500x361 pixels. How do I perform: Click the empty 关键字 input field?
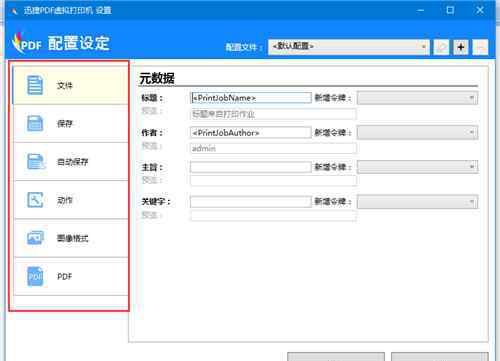click(251, 202)
